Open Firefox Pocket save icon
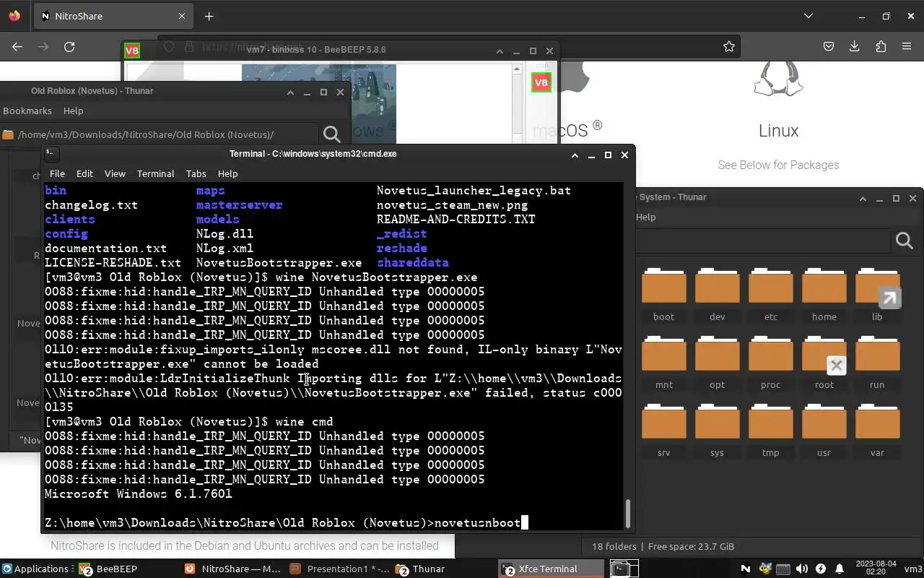Viewport: 924px width, 578px height. pyautogui.click(x=829, y=46)
